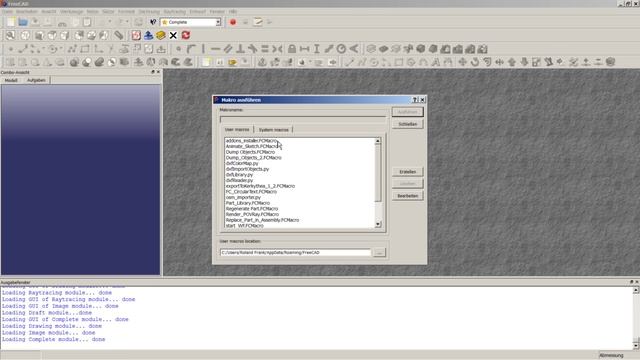This screenshot has height=360, width=640.
Task: Click the dialog help '?' title bar button
Action: click(x=415, y=100)
